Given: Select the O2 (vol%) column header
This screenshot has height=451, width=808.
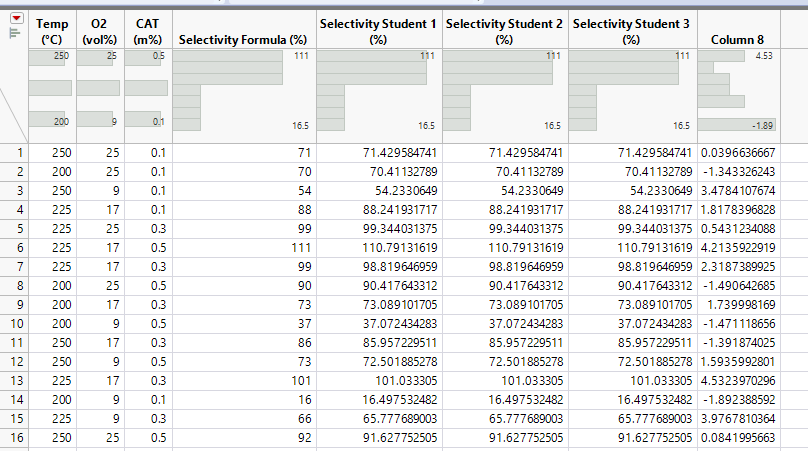Looking at the screenshot, I should tap(99, 30).
